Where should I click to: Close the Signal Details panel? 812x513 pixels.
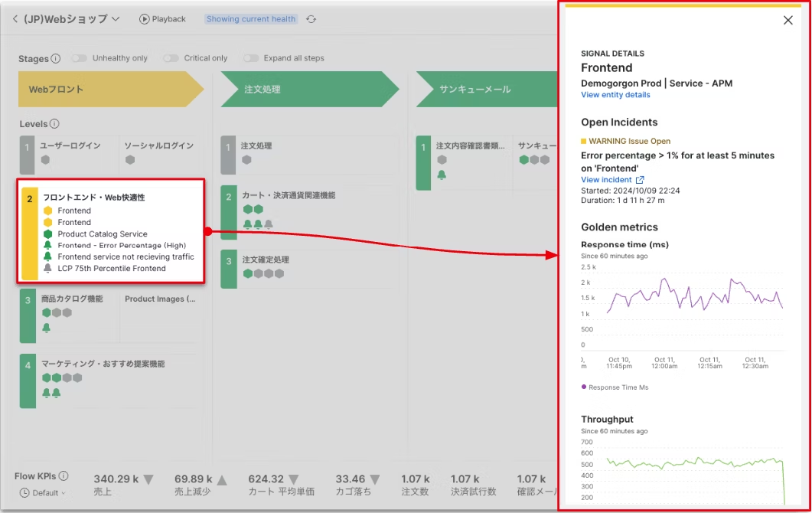click(788, 20)
